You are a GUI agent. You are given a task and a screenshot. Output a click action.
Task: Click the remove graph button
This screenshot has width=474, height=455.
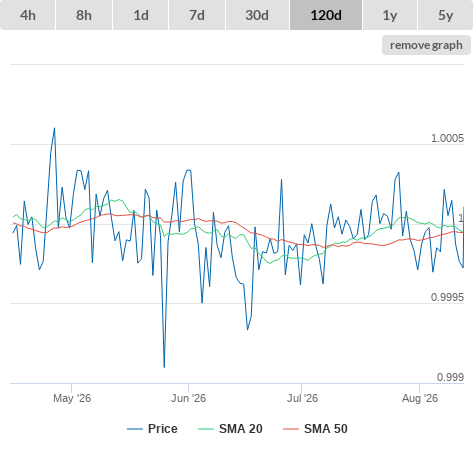[x=426, y=45]
